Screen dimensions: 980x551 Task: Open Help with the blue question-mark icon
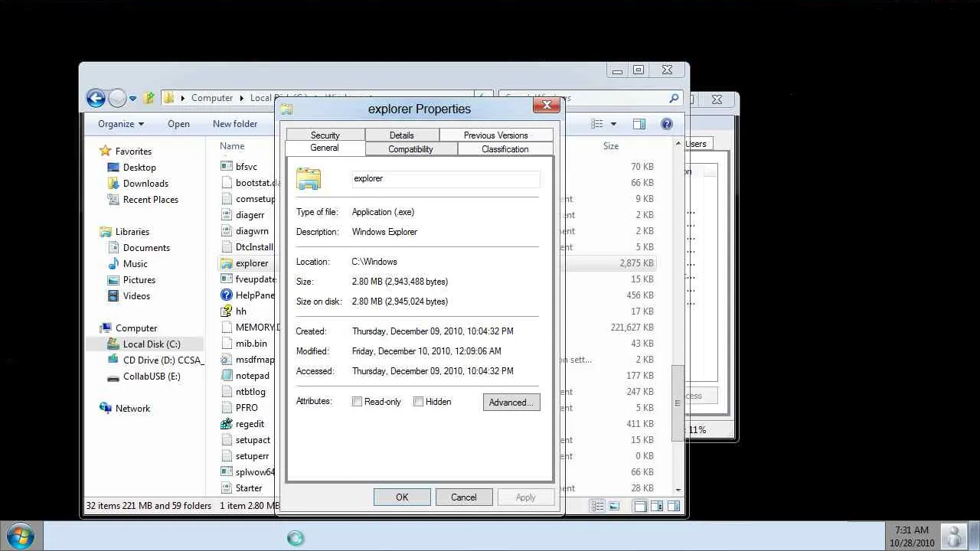(x=667, y=124)
